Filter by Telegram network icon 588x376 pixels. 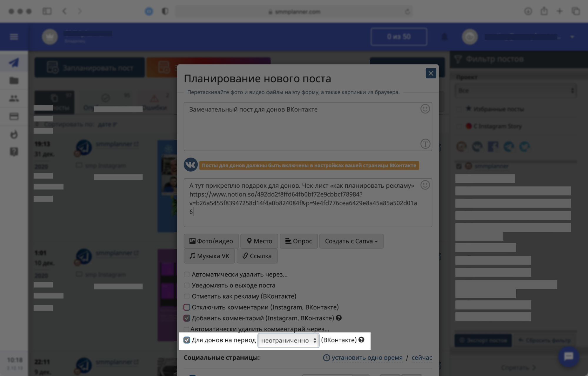(x=509, y=146)
